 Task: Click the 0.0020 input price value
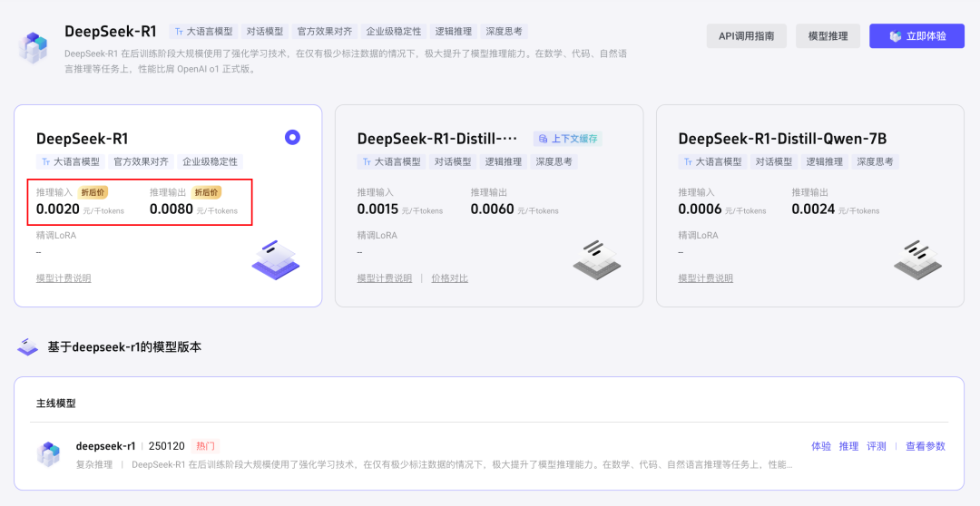58,209
